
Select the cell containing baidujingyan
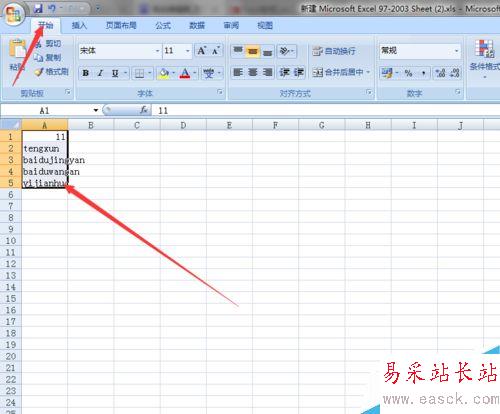(45, 160)
